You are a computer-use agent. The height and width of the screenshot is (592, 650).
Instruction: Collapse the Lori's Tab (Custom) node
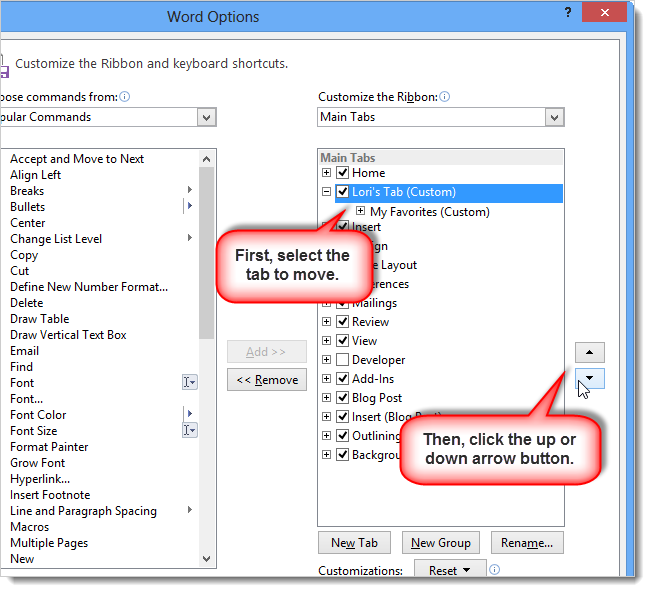tap(327, 192)
